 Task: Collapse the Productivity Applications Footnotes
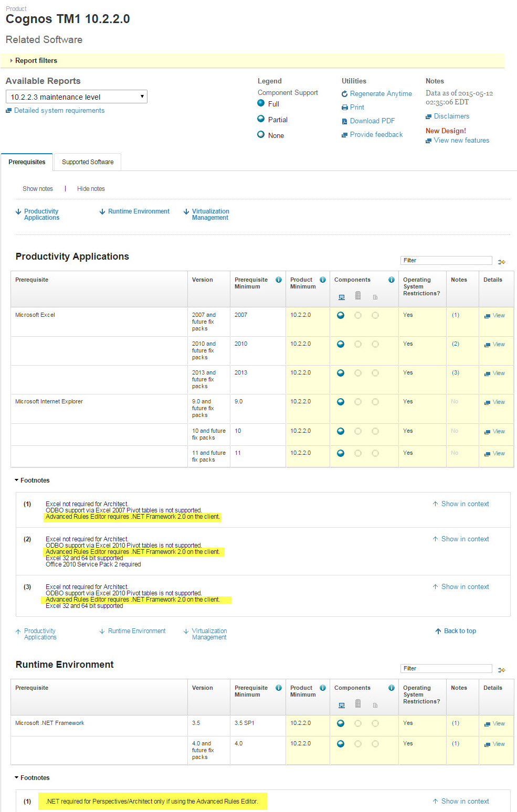32,480
